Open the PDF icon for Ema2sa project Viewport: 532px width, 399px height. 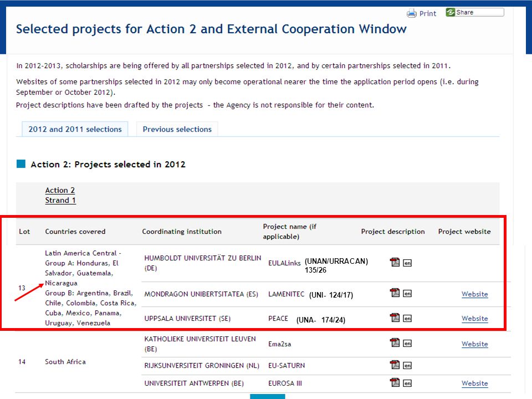pyautogui.click(x=395, y=342)
